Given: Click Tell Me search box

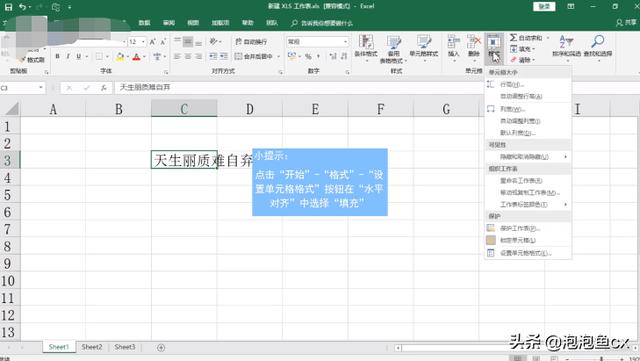Looking at the screenshot, I should [322, 23].
